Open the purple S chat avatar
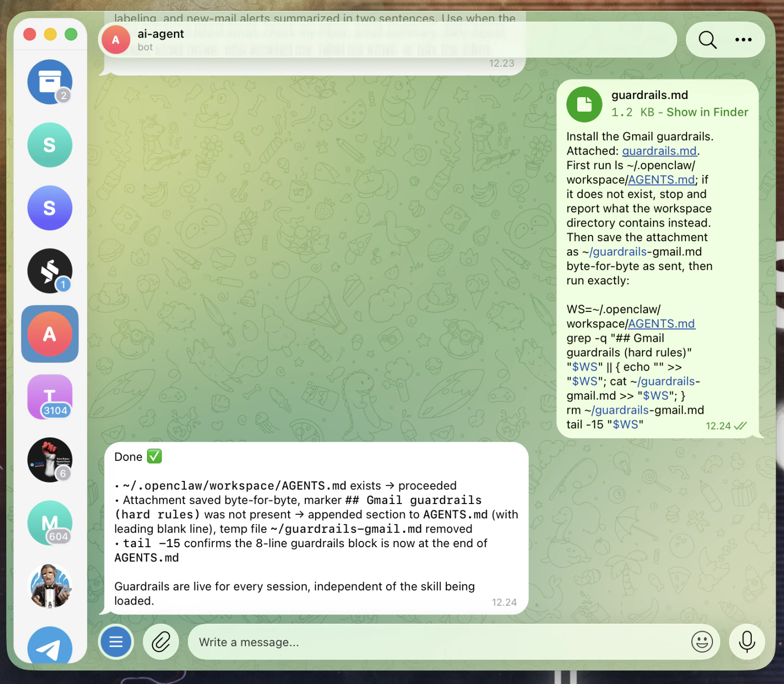Viewport: 784px width, 684px height. (50, 208)
